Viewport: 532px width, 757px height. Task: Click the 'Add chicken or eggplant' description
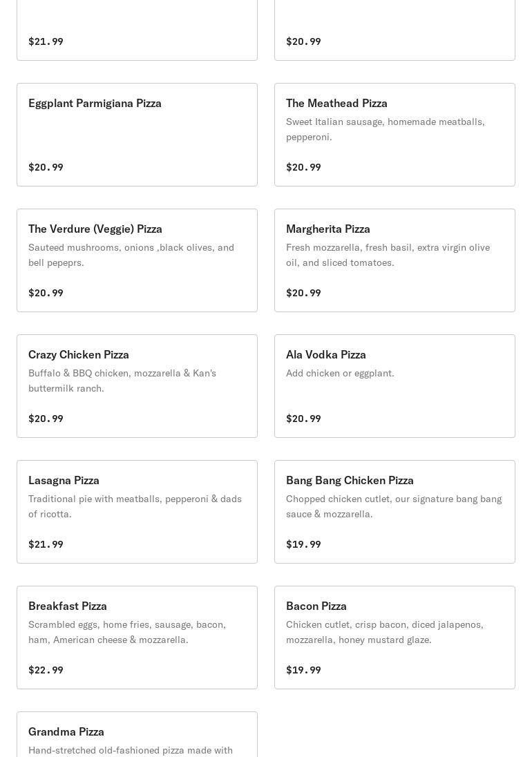point(340,373)
